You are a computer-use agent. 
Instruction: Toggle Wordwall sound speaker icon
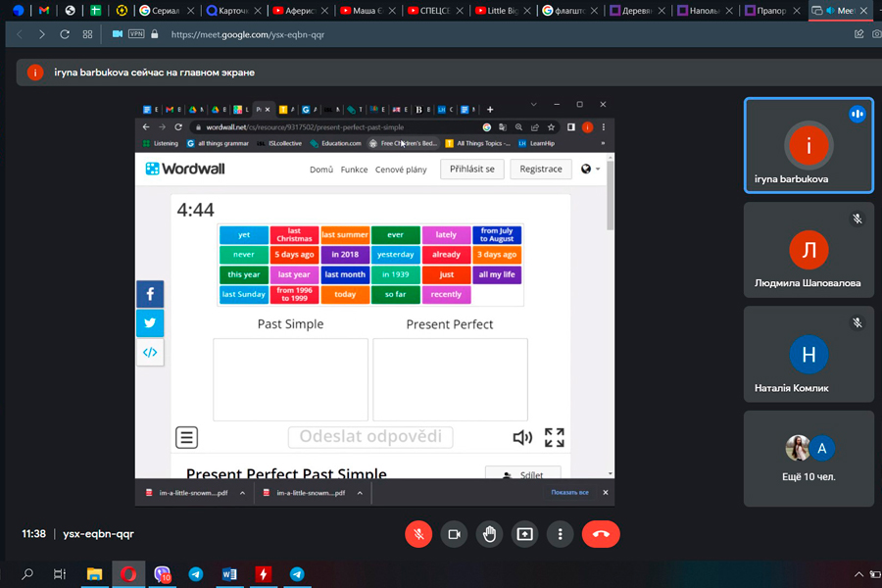point(522,437)
